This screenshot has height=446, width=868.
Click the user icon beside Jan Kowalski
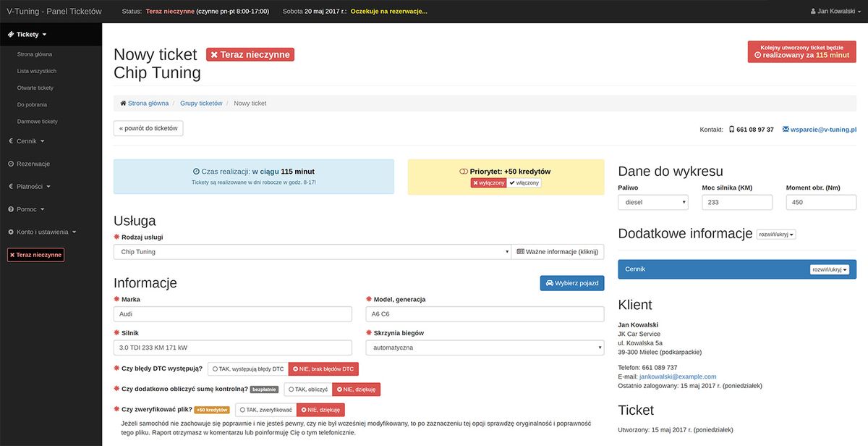[x=814, y=12]
